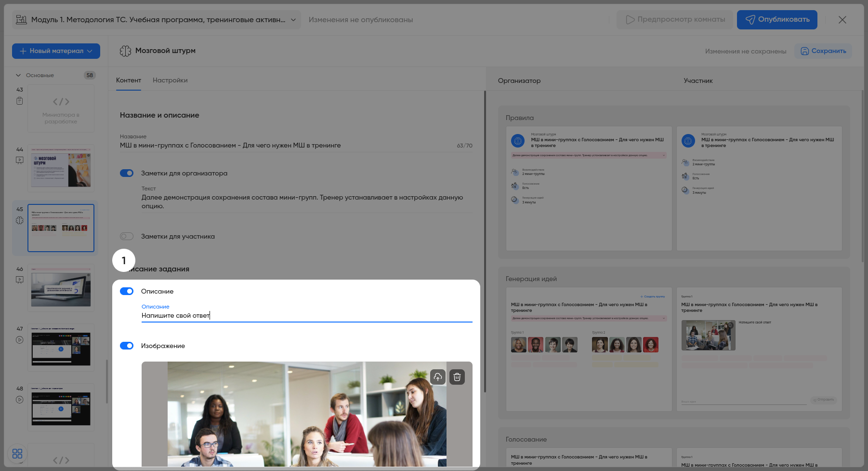Click the brain icon next to Мозговой штурм

tap(125, 51)
